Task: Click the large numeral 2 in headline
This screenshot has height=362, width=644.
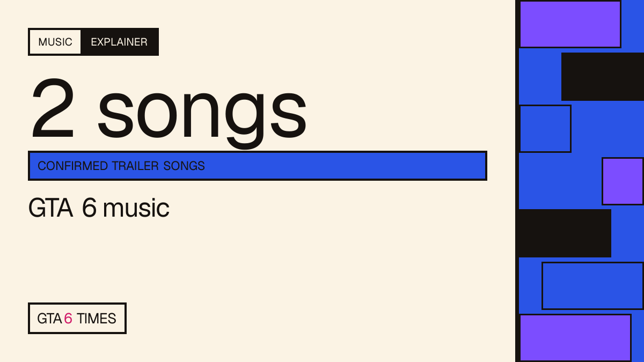Action: (52, 109)
